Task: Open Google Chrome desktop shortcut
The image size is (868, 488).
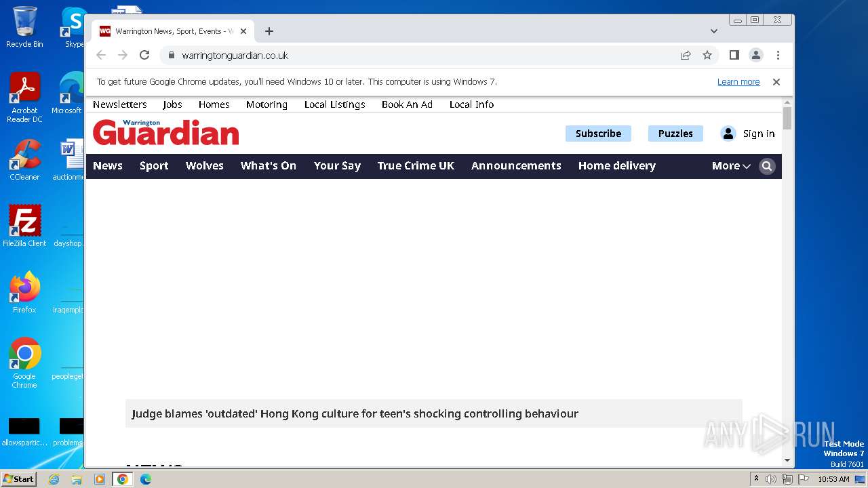Action: (x=24, y=363)
